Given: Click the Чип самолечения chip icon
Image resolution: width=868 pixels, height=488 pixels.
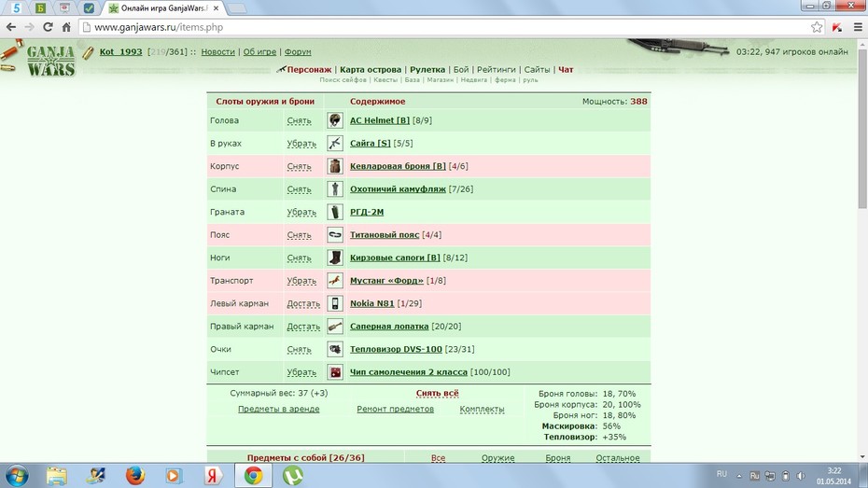Looking at the screenshot, I should tap(335, 372).
